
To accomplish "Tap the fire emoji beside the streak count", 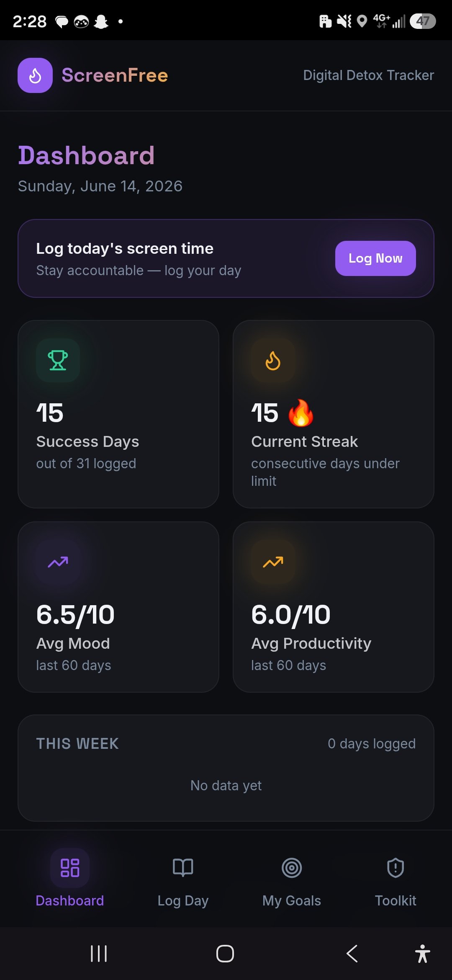I will tap(301, 413).
